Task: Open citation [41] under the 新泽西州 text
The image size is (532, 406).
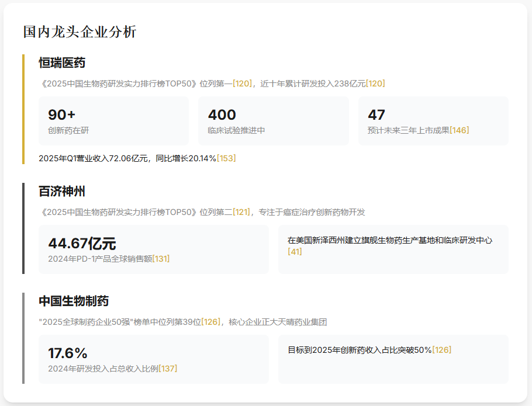Action: (x=295, y=251)
